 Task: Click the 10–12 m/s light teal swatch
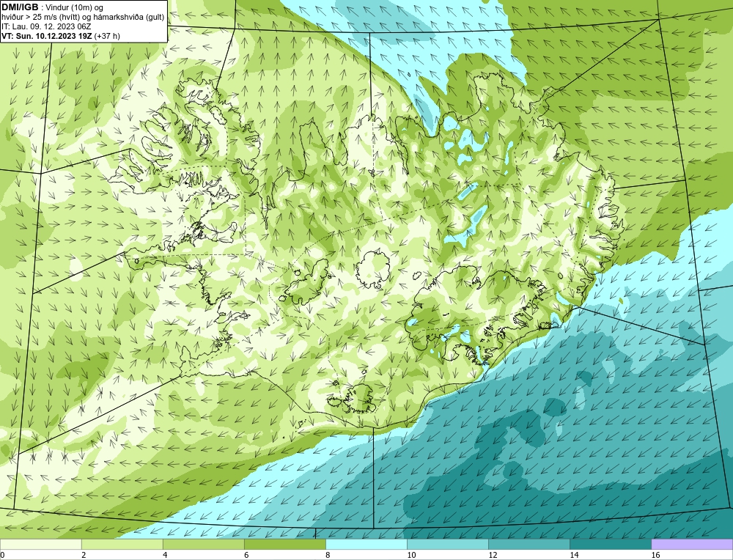pyautogui.click(x=448, y=544)
